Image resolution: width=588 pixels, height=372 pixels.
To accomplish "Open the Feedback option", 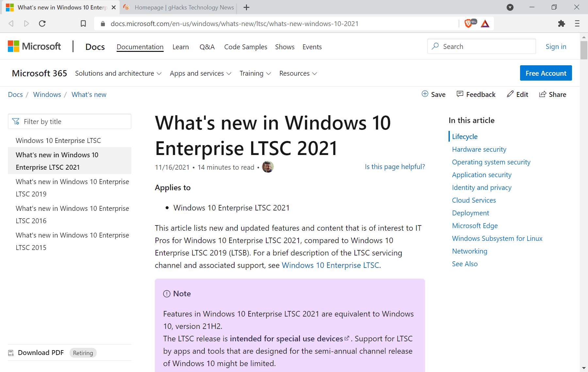I will [476, 94].
